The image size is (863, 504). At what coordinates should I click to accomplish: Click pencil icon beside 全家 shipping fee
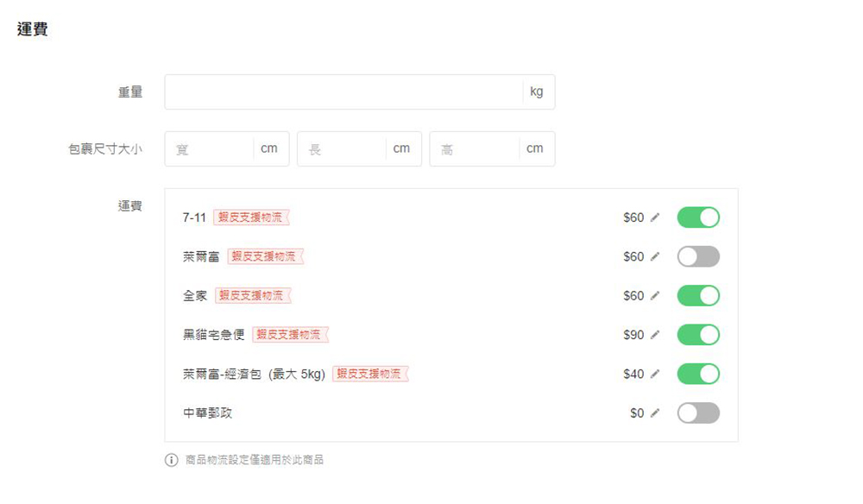point(655,296)
